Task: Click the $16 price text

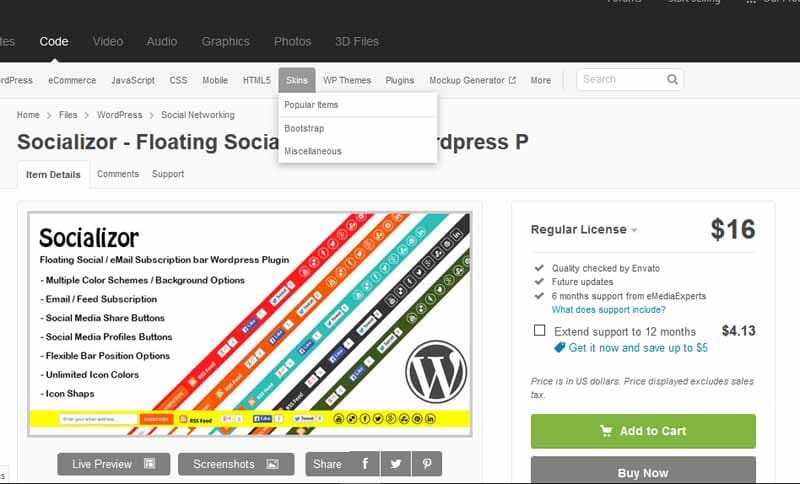Action: click(733, 230)
